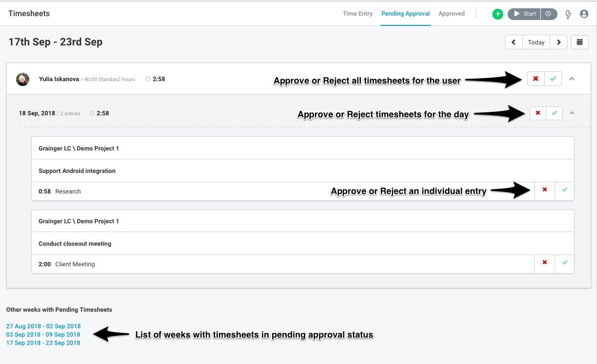597x364 pixels.
Task: Click Other weeks with Pending Timesheets heading
Action: coord(59,310)
